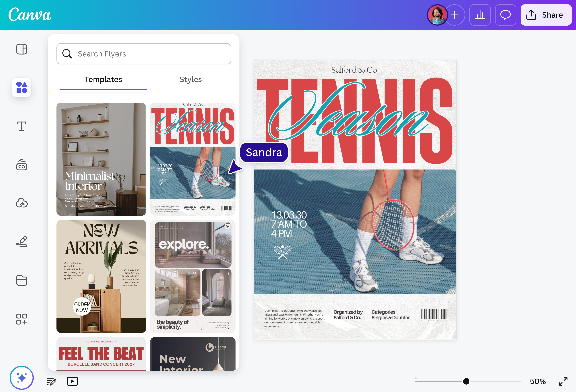The height and width of the screenshot is (392, 576).
Task: Open the Projects folder icon
Action: click(22, 280)
